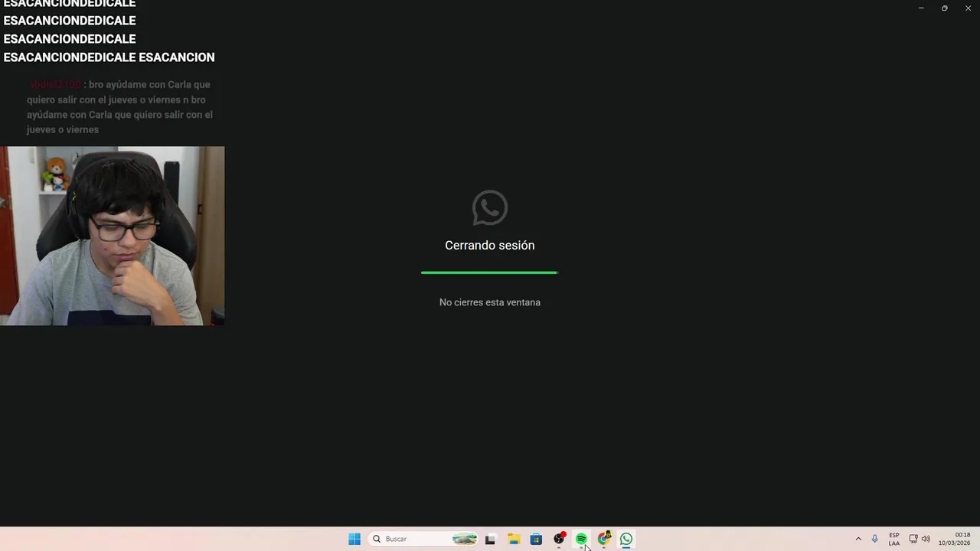The width and height of the screenshot is (980, 551).
Task: Click the search highlight image in Buscar box
Action: click(x=464, y=539)
